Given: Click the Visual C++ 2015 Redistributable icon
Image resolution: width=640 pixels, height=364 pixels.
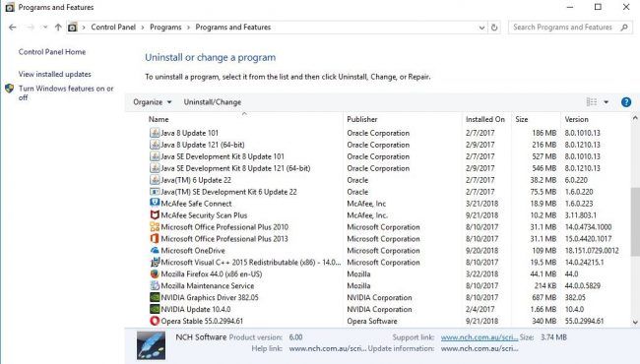Looking at the screenshot, I should point(155,262).
